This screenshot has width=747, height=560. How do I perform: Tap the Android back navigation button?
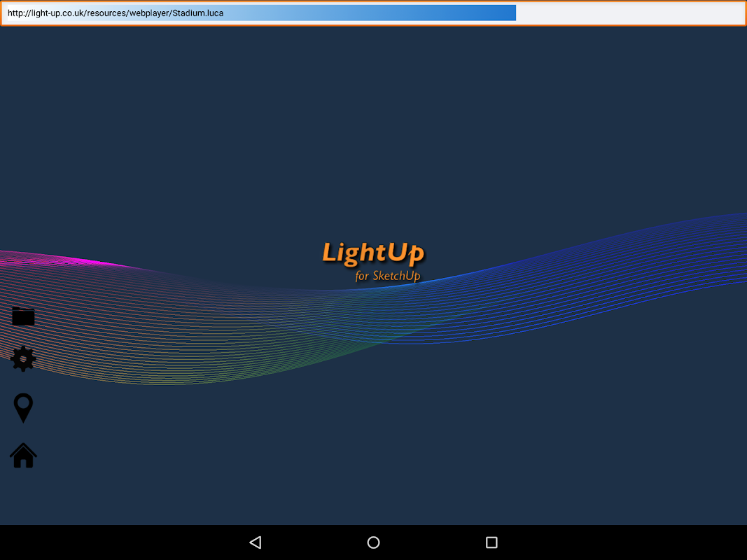(x=256, y=542)
